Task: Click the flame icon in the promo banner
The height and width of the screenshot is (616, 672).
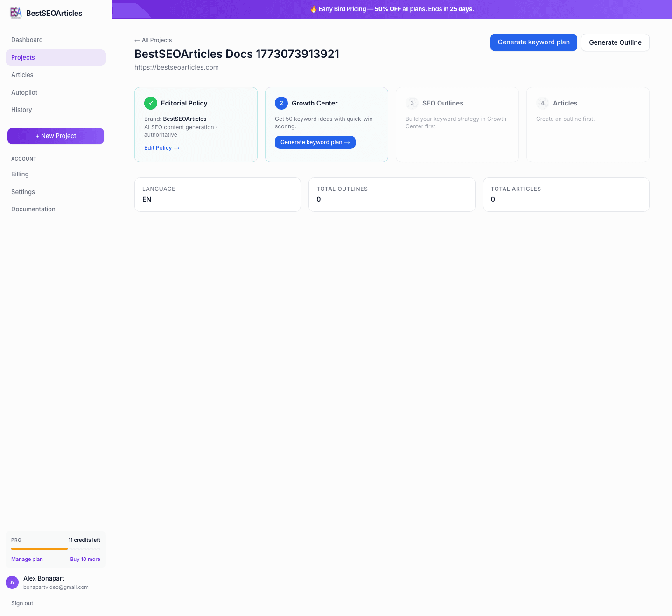Action: click(x=314, y=9)
